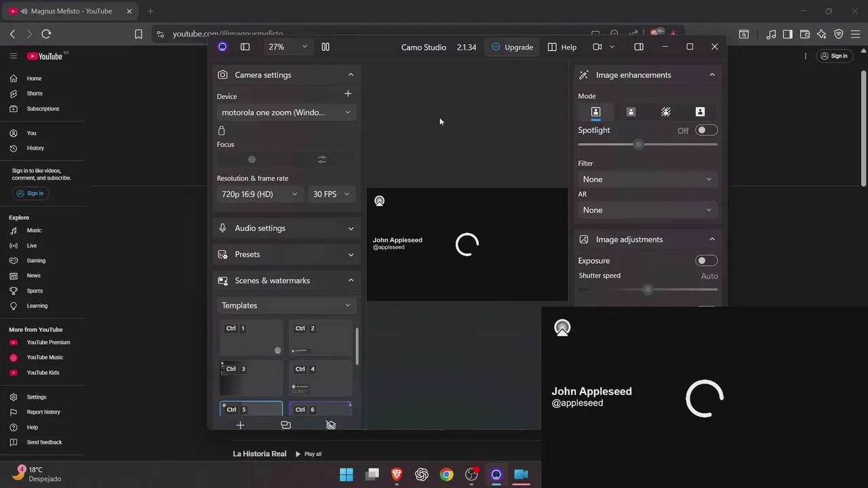Open the 27% zoom level dropdown

coord(288,47)
